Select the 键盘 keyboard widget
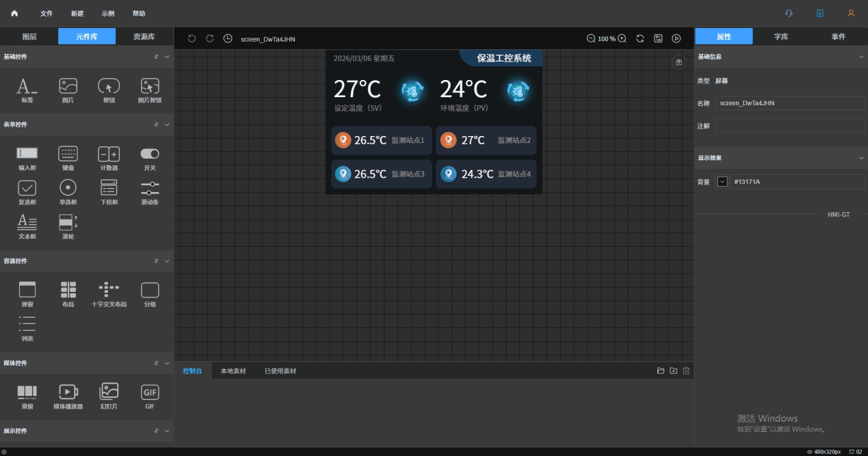Image resolution: width=868 pixels, height=456 pixels. 68,158
